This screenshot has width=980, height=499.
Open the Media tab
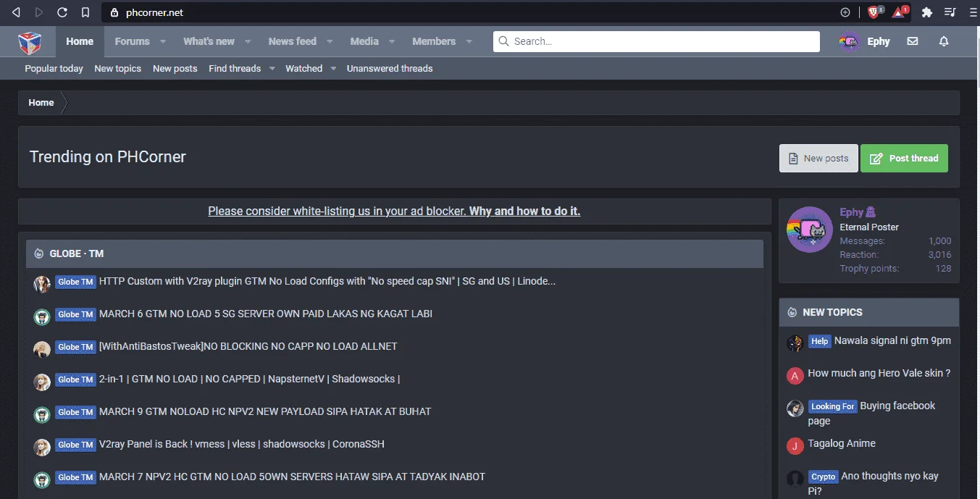pyautogui.click(x=364, y=41)
